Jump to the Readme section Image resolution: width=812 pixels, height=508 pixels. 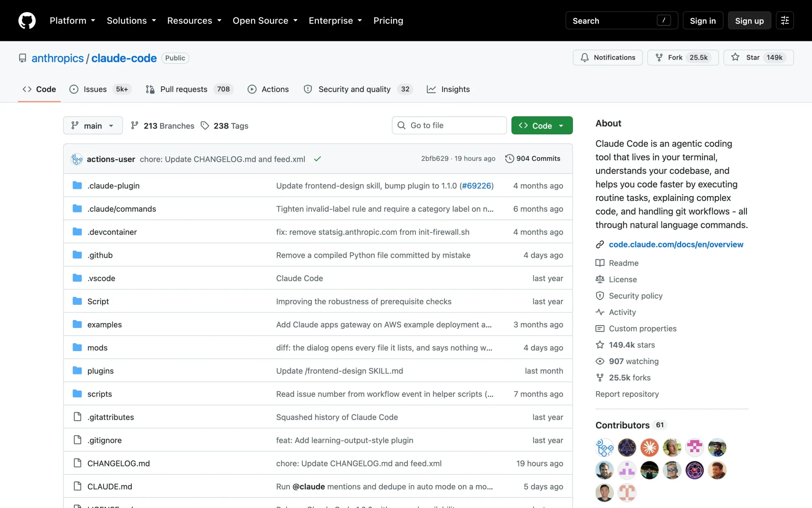(617, 263)
